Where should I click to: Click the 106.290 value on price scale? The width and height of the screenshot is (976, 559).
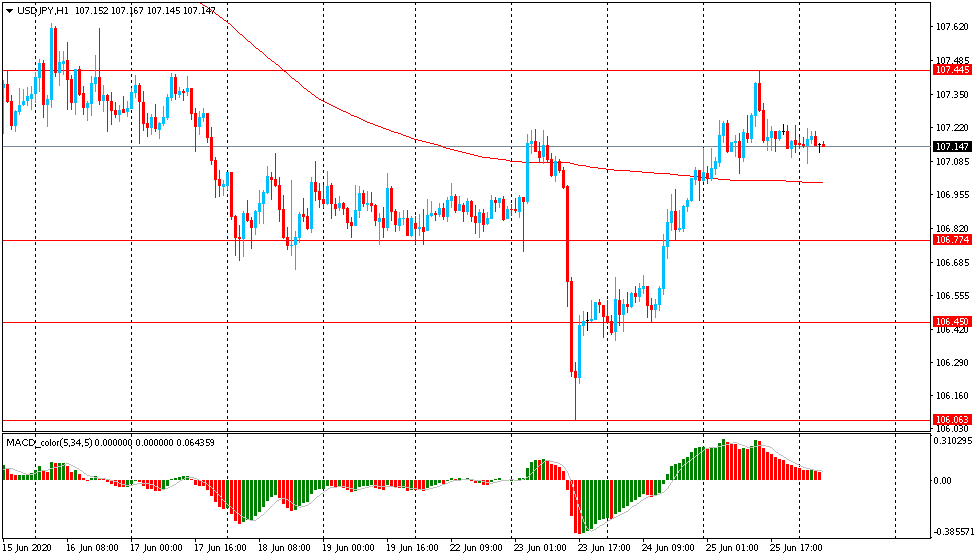coord(952,362)
